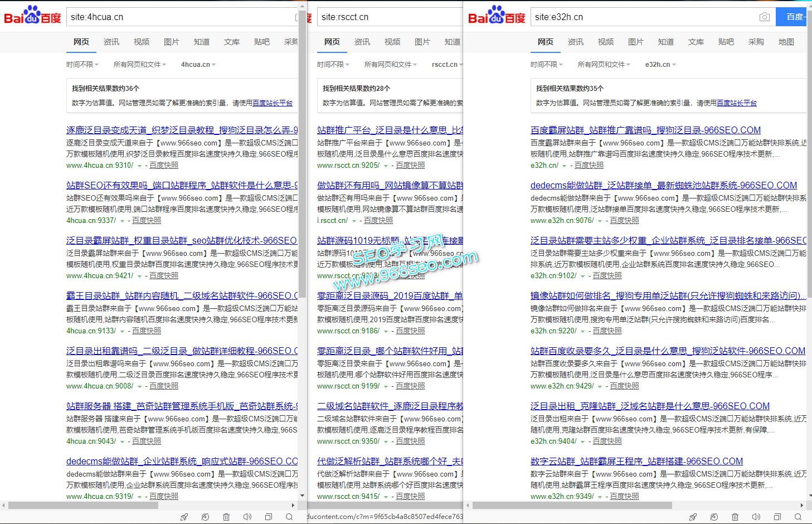Screen dimensions: 812x524
Task: Click 4hcua.cn window scroll-down arrow
Action: pos(303,495)
